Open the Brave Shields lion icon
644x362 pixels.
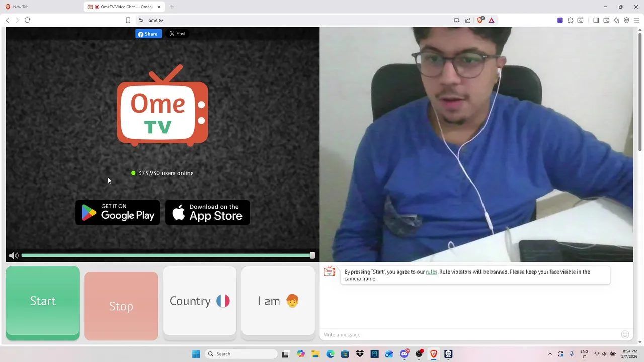[480, 20]
